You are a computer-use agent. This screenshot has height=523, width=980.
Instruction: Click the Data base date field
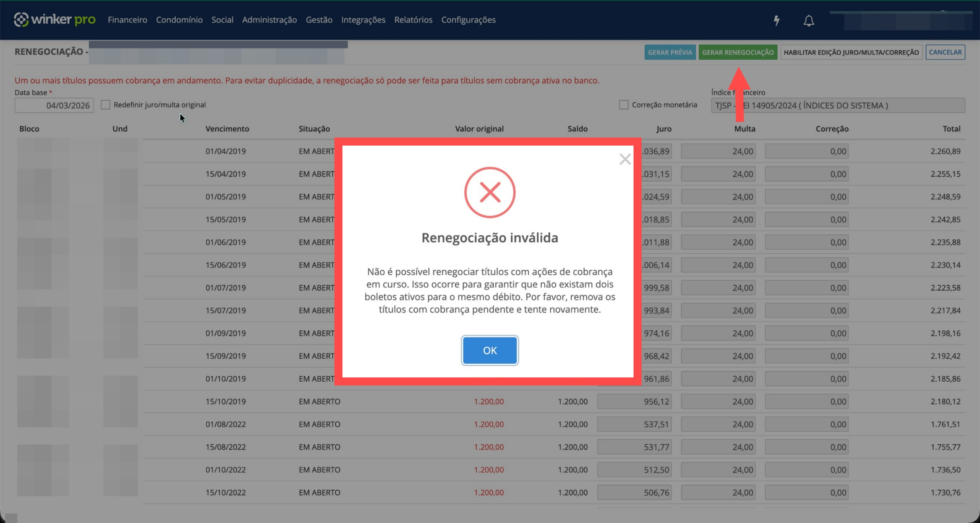(54, 105)
